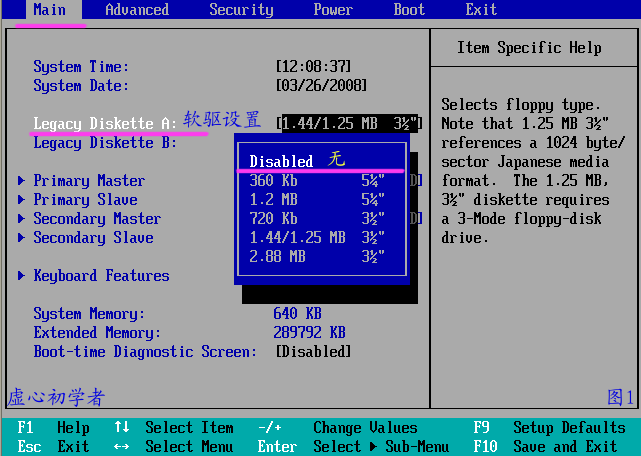Viewport: 641px width, 456px height.
Task: Select the System Date value
Action: (x=320, y=86)
